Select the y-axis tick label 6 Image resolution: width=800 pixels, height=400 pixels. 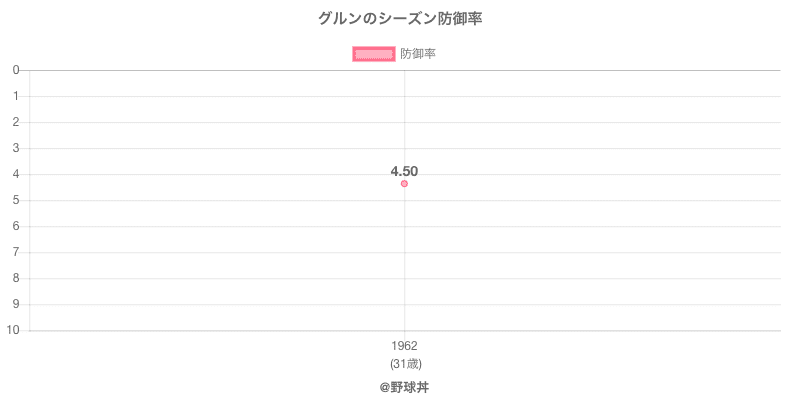tap(17, 226)
